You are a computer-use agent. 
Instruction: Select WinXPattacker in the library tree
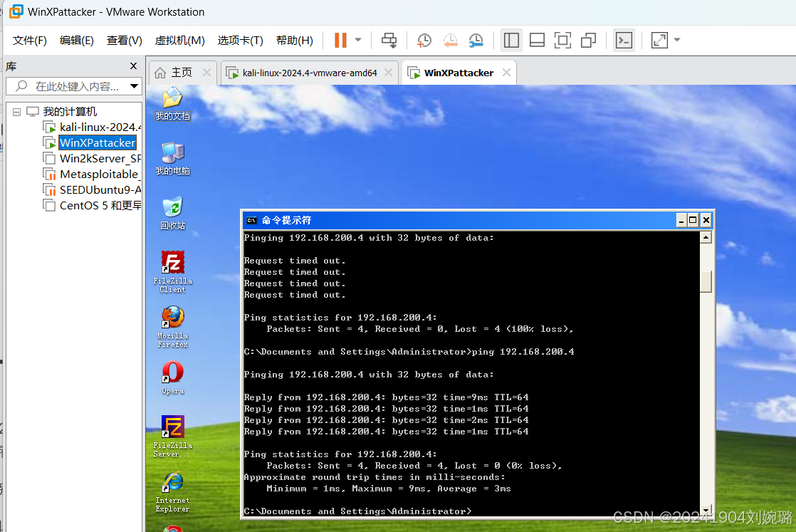point(98,142)
